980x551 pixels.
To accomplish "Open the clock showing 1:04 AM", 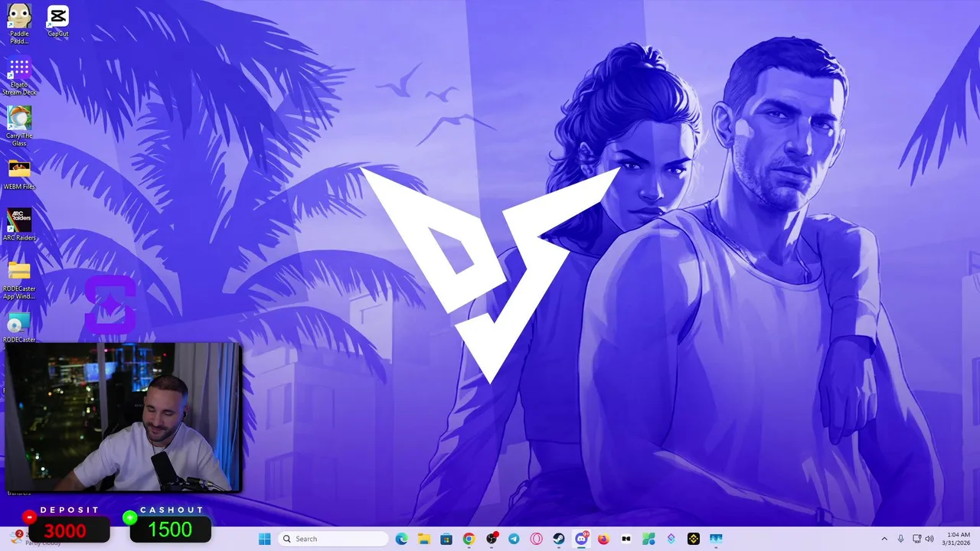I will [957, 539].
